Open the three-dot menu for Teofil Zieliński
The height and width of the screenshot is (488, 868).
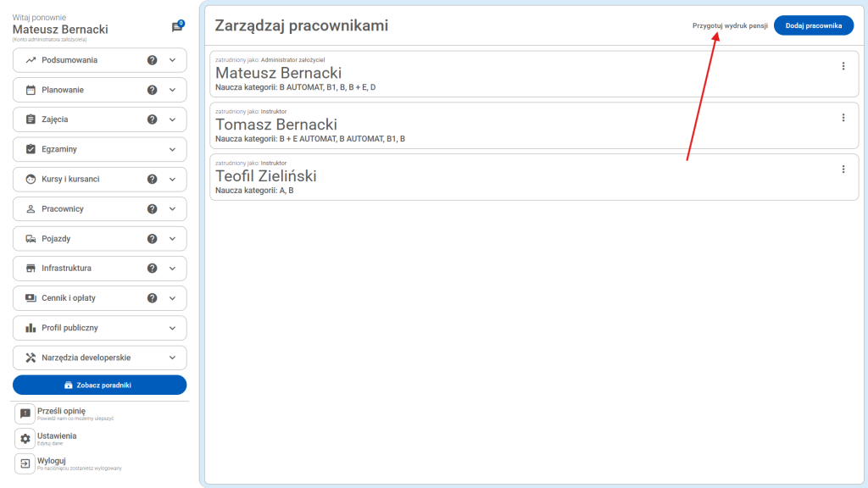pos(843,169)
